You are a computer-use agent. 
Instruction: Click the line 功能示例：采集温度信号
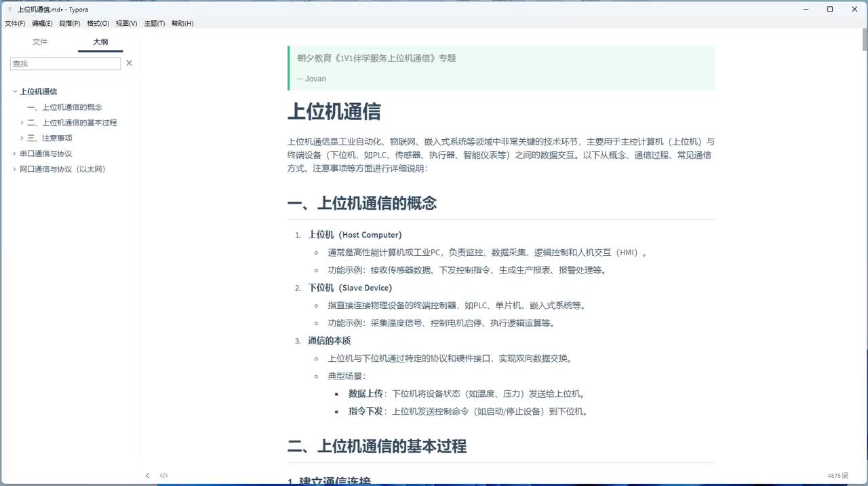(441, 323)
